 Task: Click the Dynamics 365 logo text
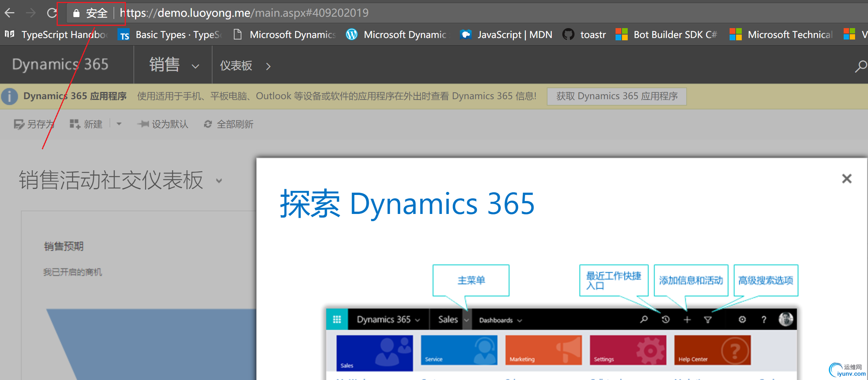[60, 65]
